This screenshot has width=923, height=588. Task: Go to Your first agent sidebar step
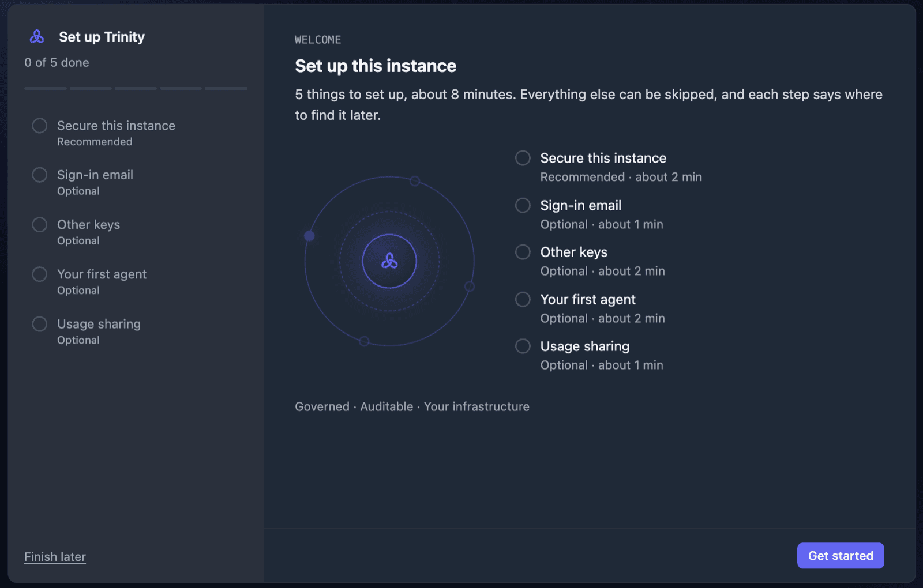136,282
